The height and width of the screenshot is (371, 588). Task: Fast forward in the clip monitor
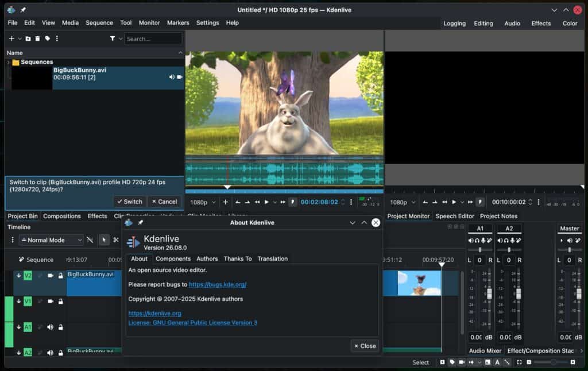coord(283,202)
